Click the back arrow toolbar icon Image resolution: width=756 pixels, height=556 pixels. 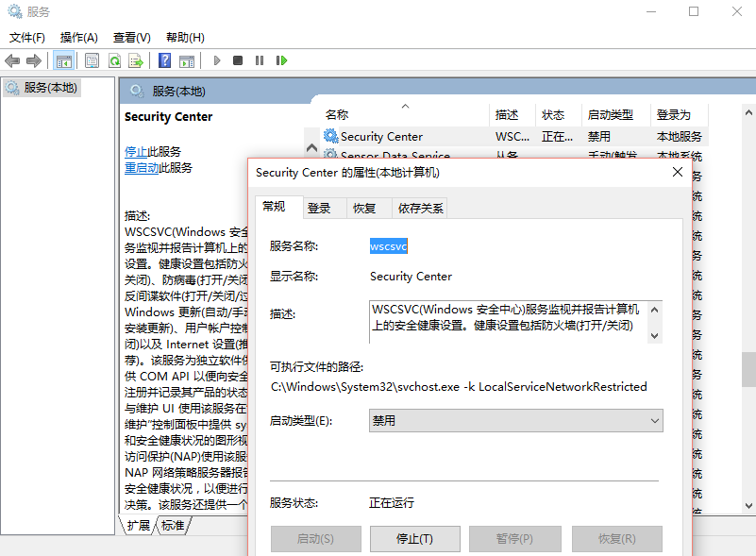[12, 60]
